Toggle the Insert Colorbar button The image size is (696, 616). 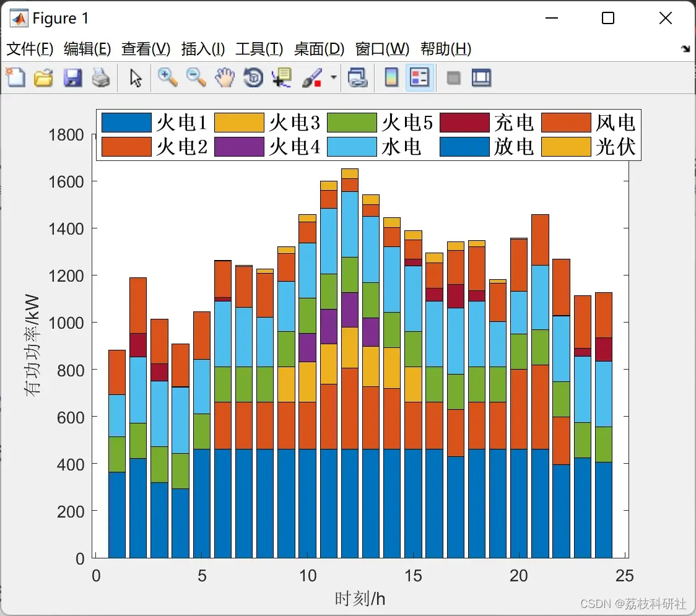pos(391,77)
